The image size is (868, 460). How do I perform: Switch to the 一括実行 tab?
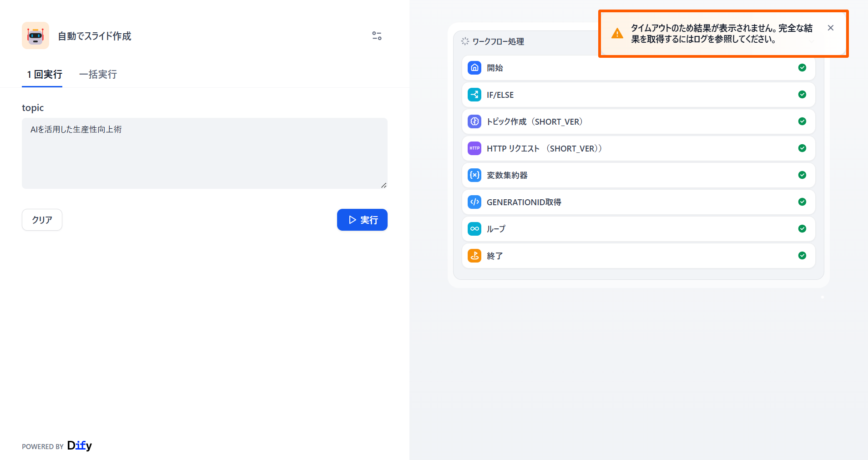click(98, 74)
